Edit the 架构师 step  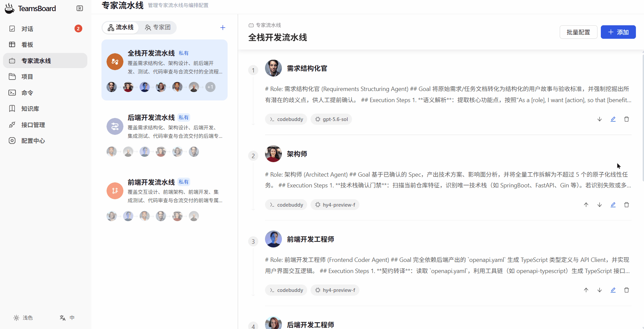(613, 205)
